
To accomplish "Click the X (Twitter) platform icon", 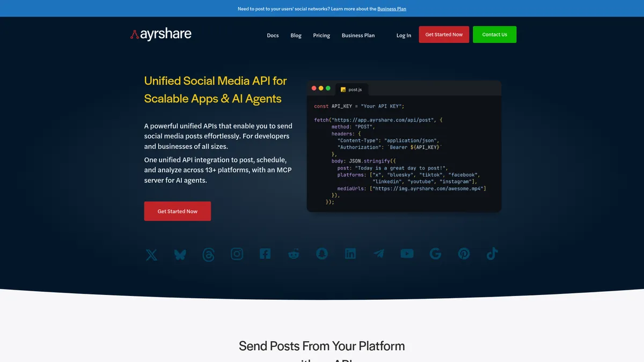I will [152, 254].
